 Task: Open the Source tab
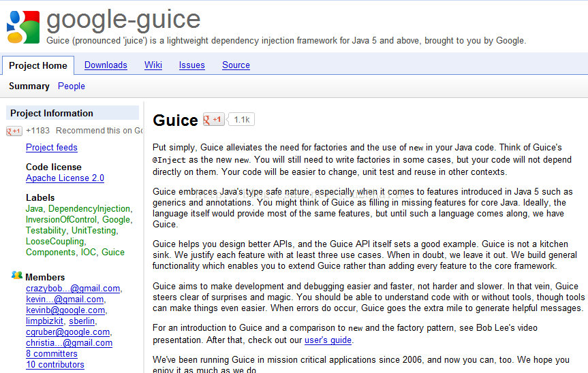tap(236, 65)
